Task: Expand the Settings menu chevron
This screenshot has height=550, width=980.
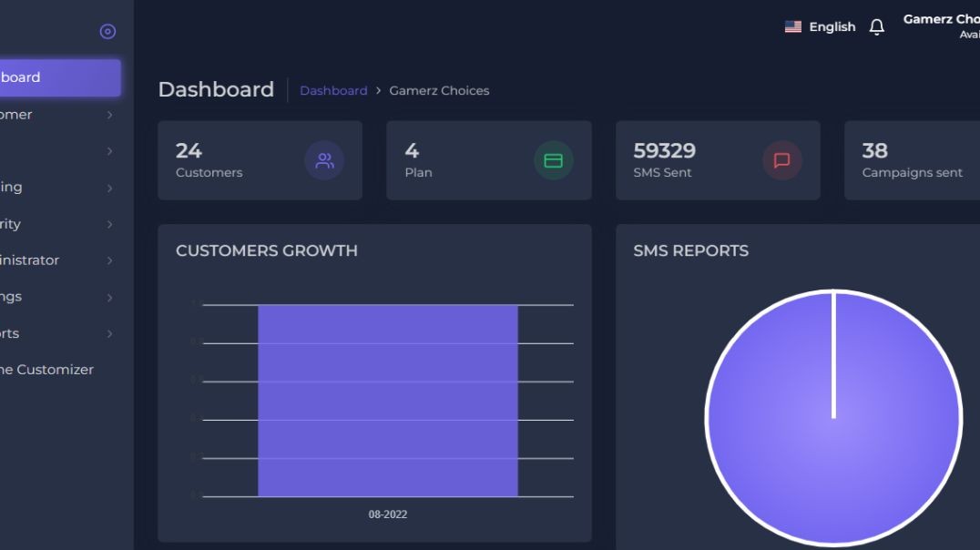Action: click(x=109, y=297)
